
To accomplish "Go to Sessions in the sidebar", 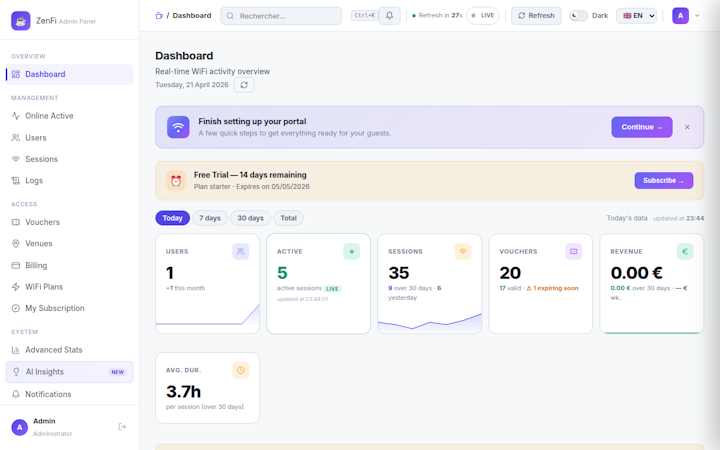I will coord(69,159).
